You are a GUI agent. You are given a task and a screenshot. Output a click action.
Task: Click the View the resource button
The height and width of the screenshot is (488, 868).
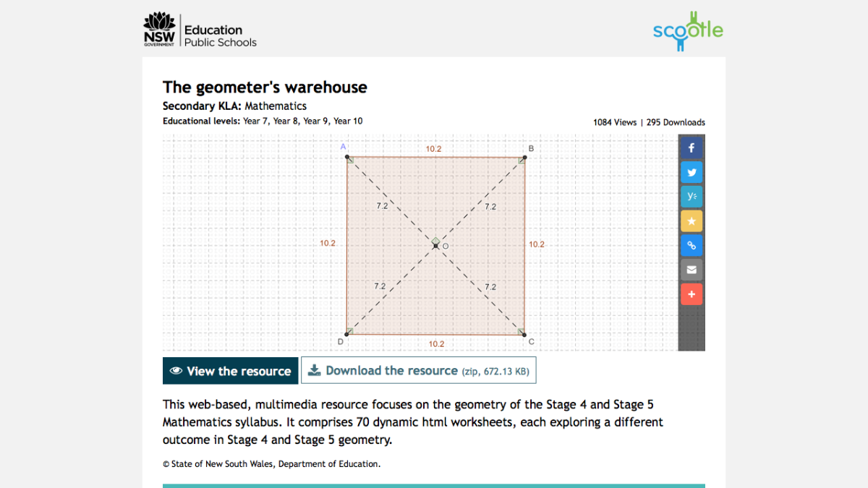(x=230, y=370)
